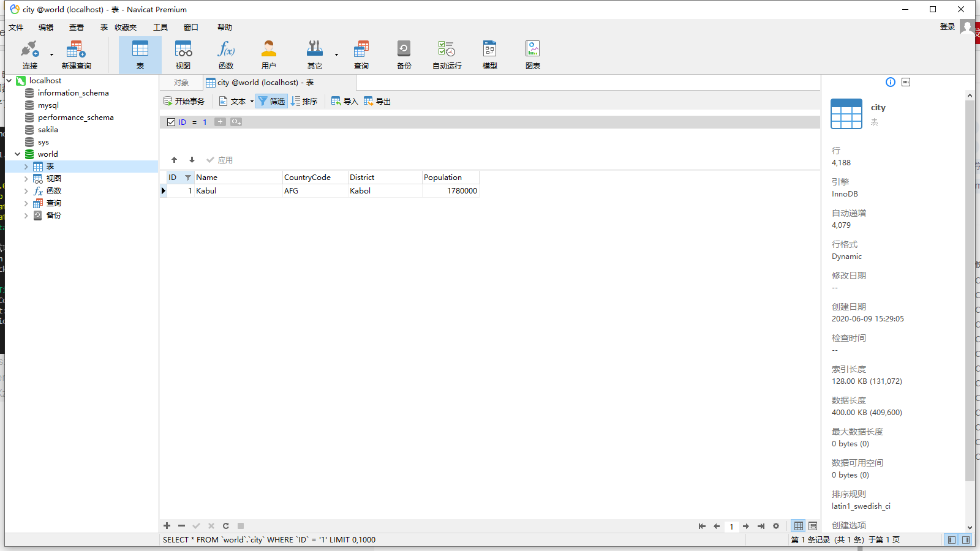
Task: Open the 备份 (Backup) toolbar icon
Action: pos(404,54)
